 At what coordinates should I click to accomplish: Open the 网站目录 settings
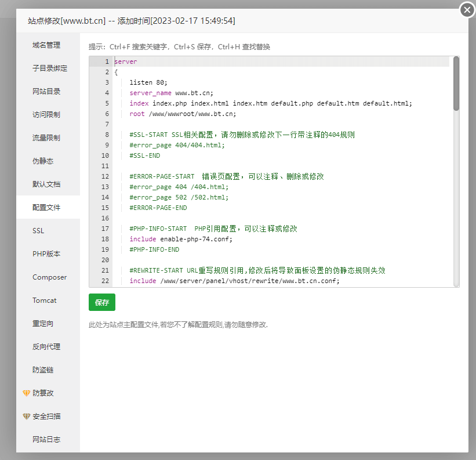point(46,92)
